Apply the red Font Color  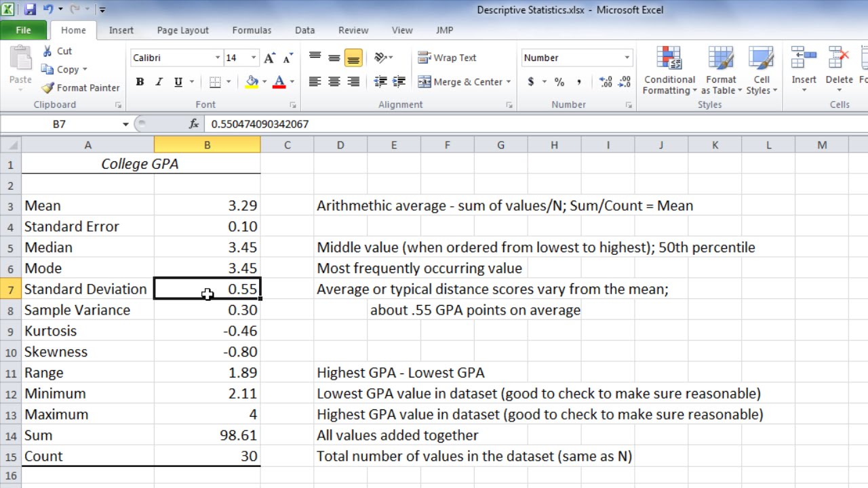click(x=279, y=82)
